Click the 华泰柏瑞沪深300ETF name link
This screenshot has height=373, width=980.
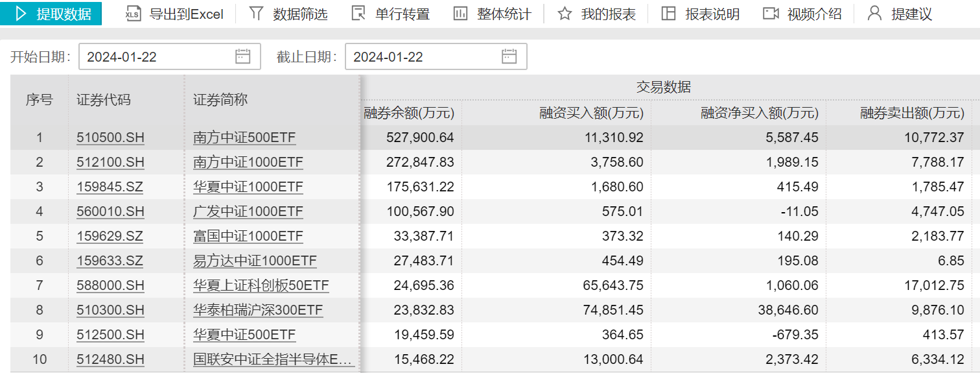(258, 310)
